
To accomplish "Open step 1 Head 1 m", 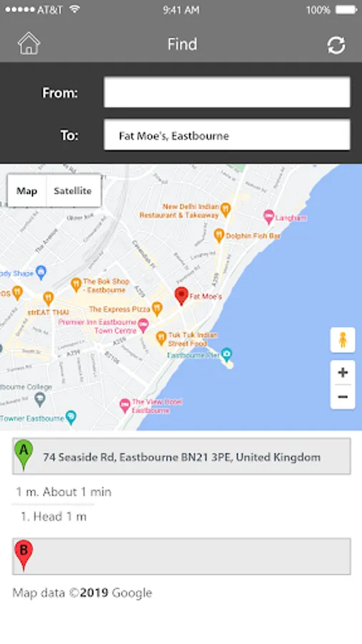I will [x=54, y=517].
